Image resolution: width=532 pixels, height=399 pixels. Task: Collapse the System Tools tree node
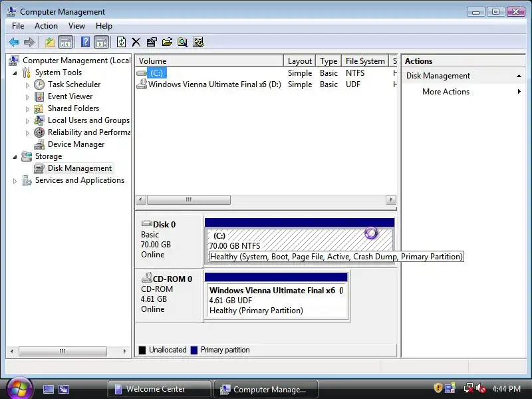(x=15, y=73)
